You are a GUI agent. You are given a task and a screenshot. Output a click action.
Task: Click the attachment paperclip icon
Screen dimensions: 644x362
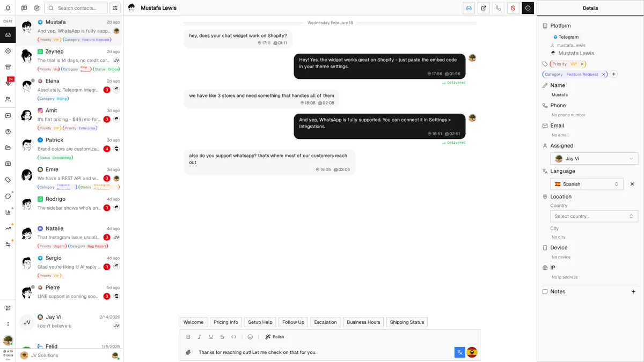pyautogui.click(x=188, y=352)
